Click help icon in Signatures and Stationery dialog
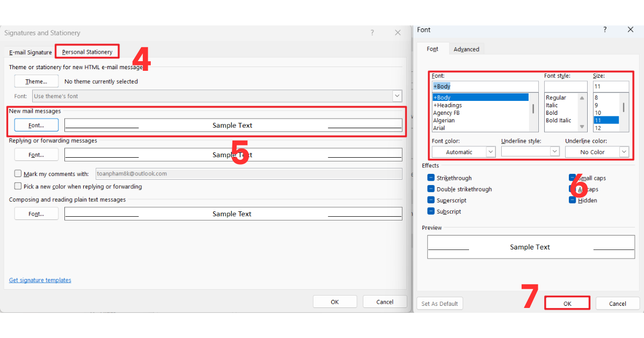The width and height of the screenshot is (644, 338). (372, 33)
